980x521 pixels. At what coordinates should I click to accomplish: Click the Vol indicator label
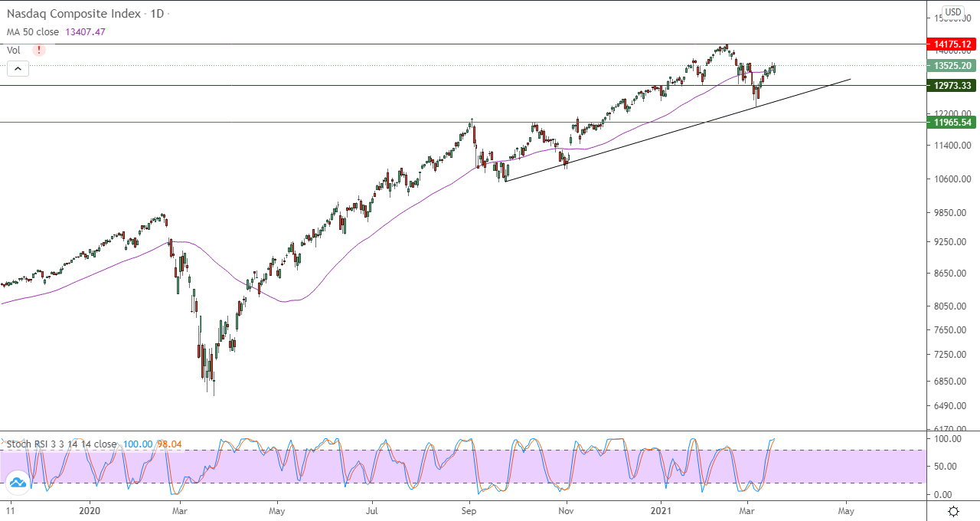14,50
